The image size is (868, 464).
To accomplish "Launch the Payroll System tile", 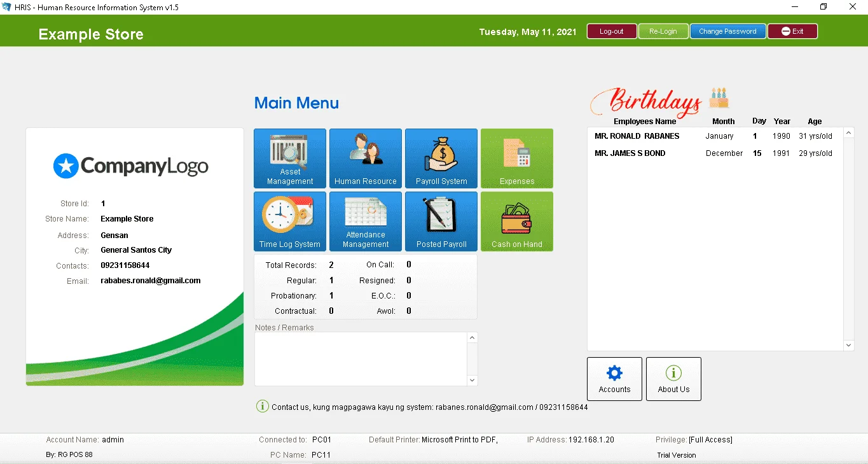I will click(x=441, y=158).
